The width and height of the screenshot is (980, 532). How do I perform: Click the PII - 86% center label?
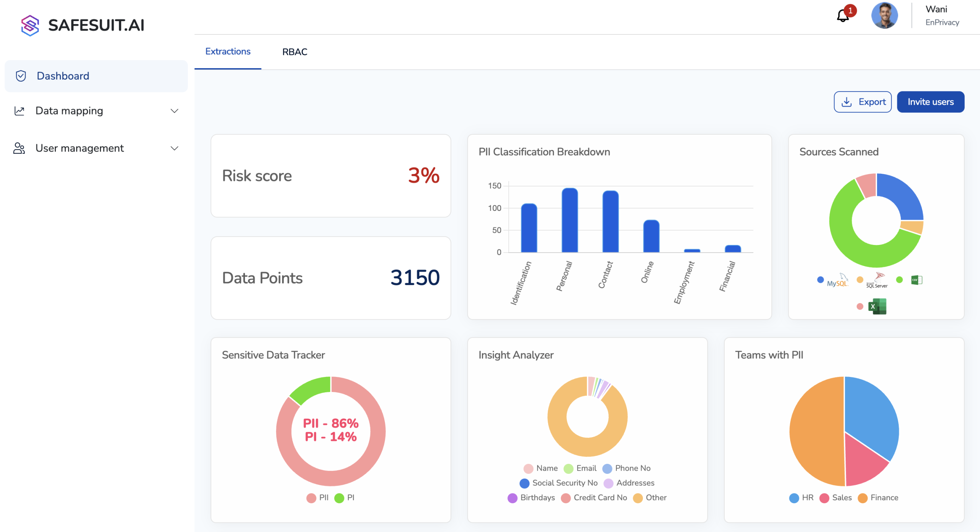pyautogui.click(x=331, y=423)
